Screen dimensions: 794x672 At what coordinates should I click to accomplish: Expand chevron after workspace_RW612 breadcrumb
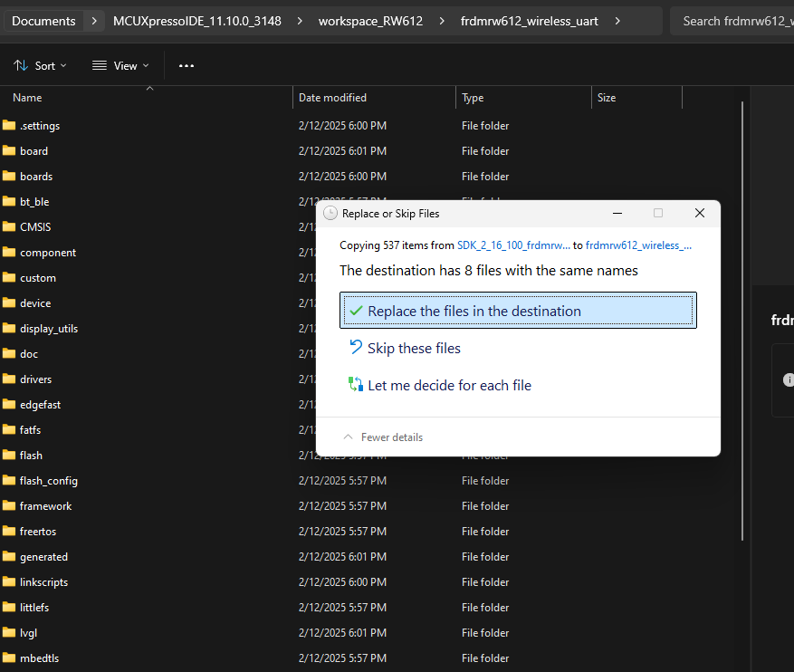[437, 21]
